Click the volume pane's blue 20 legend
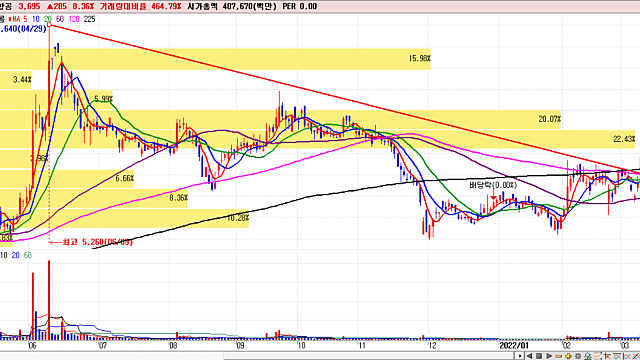Image resolution: width=640 pixels, height=360 pixels. 16,256
